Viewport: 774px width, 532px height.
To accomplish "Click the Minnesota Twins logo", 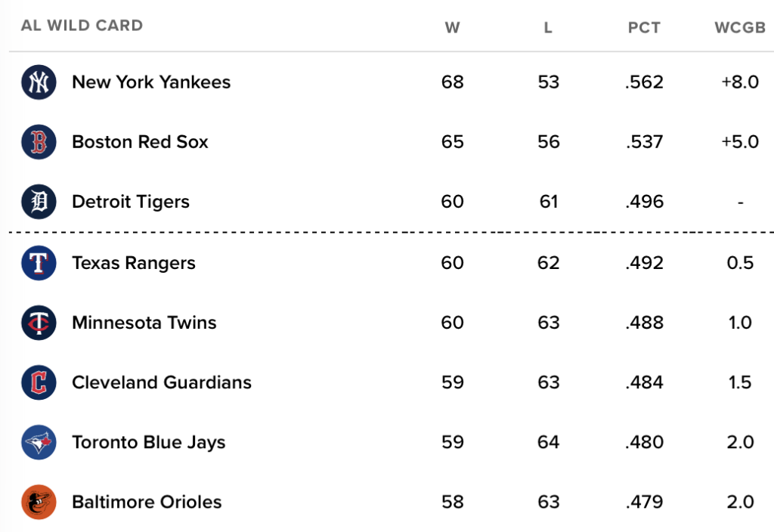I will tap(39, 322).
